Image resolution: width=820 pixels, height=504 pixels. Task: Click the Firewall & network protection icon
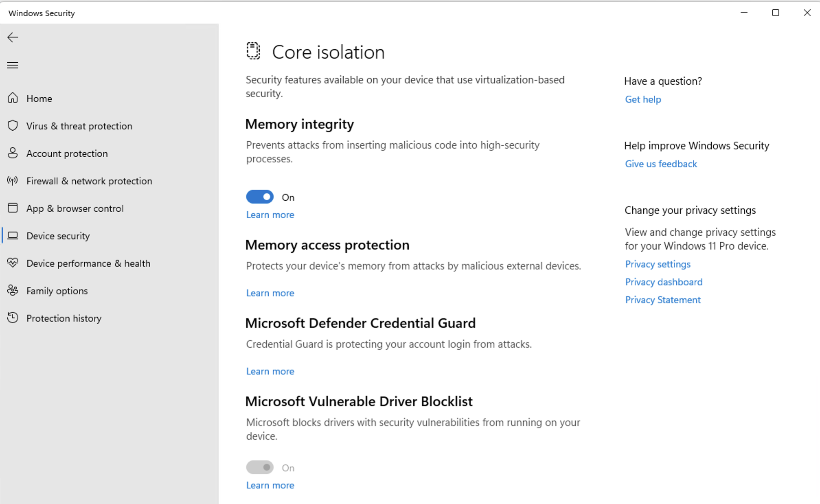coord(13,181)
